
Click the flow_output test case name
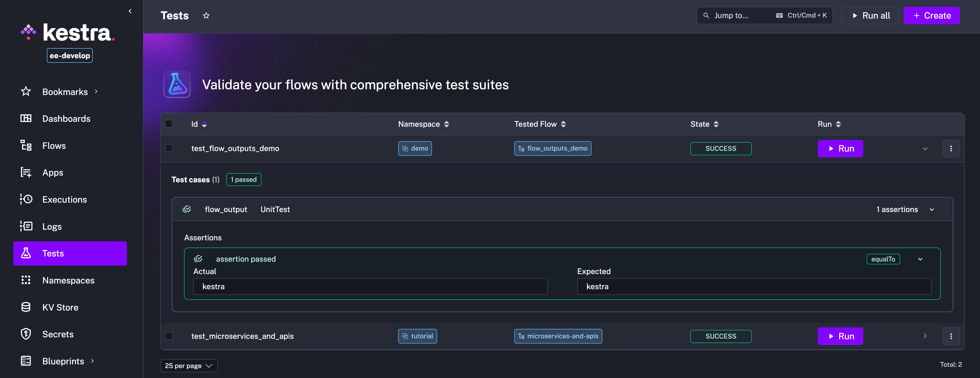[x=226, y=209]
